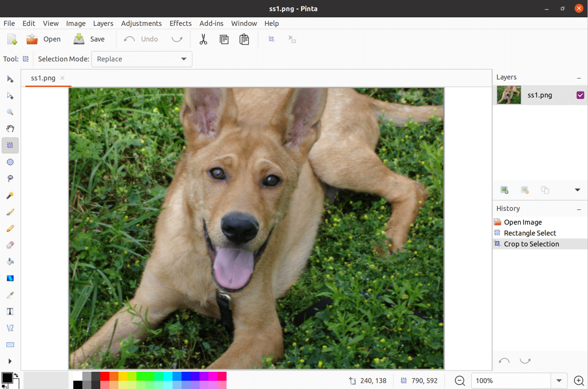Viewport: 588px width, 389px height.
Task: Add a new layer in Layers panel
Action: 504,190
